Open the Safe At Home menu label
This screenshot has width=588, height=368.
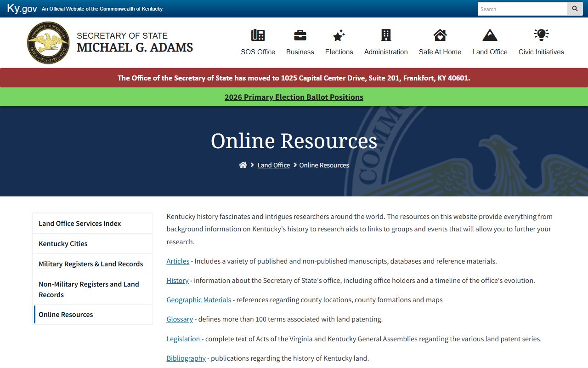pos(440,52)
